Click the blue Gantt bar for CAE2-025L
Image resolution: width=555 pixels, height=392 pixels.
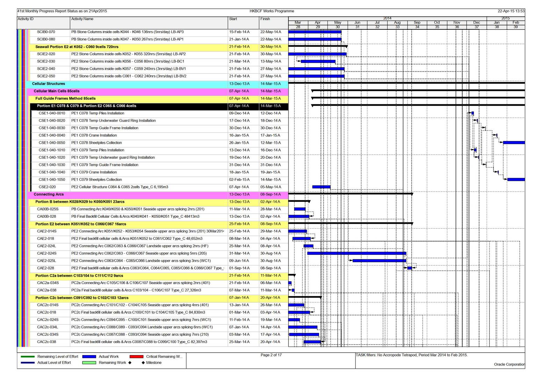[380, 261]
